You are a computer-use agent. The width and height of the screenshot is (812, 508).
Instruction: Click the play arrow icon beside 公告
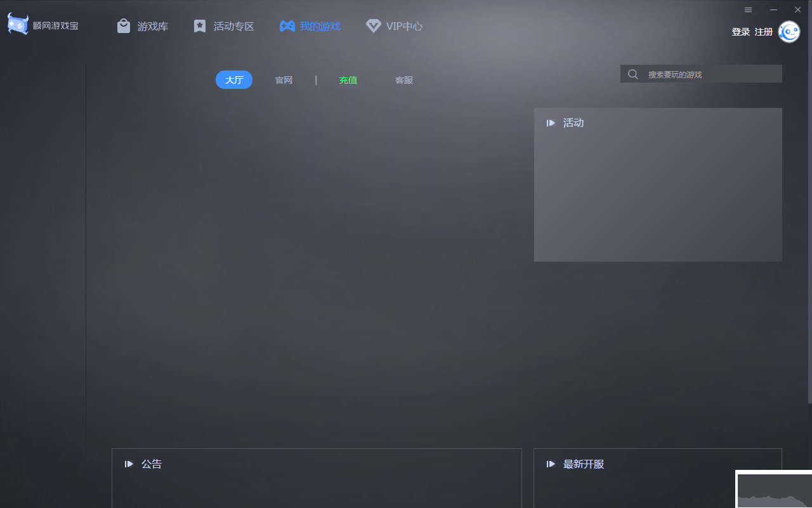click(x=129, y=464)
